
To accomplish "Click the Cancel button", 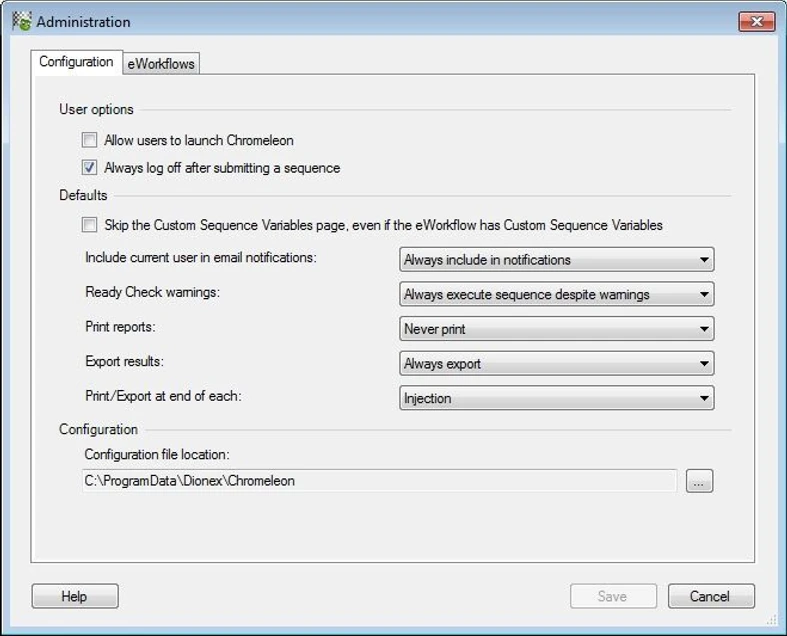I will [x=711, y=596].
